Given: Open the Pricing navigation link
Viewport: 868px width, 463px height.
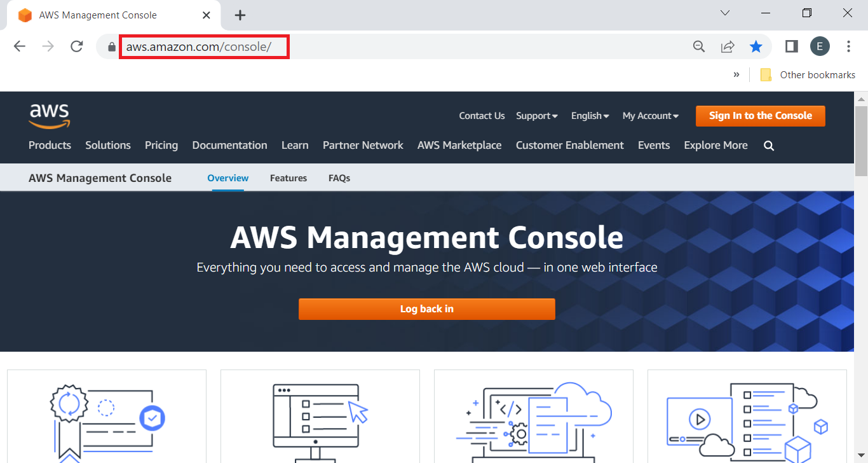Looking at the screenshot, I should point(161,146).
